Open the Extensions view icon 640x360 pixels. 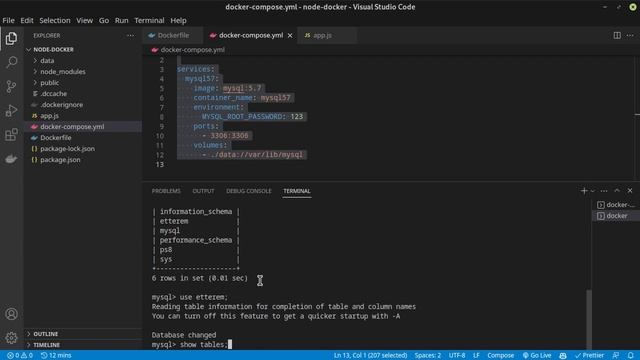coord(11,134)
